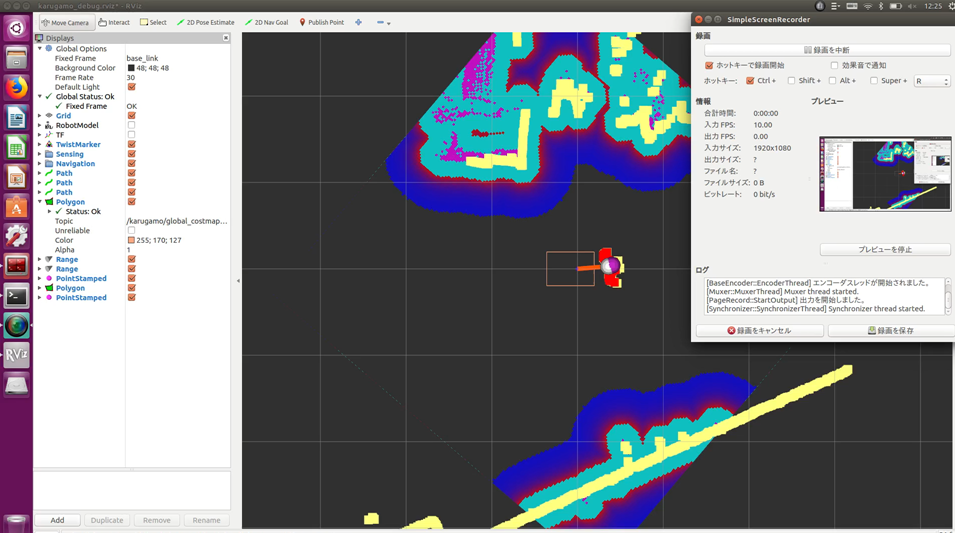Open the minus remove-tool dropdown in toolbar

point(383,23)
